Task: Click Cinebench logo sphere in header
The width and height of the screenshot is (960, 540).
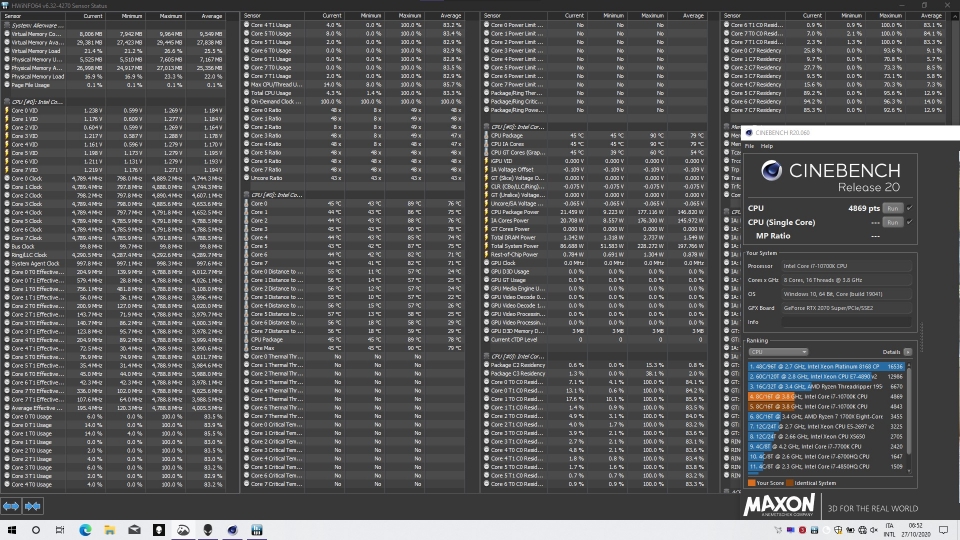Action: click(x=771, y=170)
